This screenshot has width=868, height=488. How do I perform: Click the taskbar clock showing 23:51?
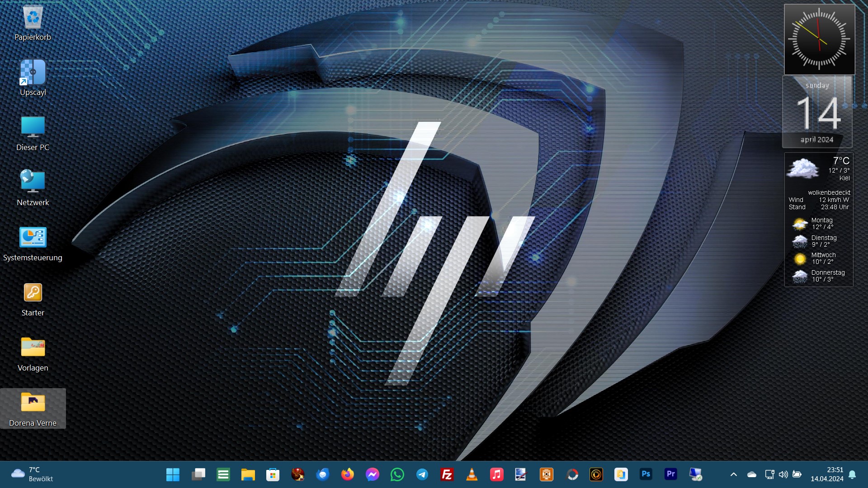(826, 474)
